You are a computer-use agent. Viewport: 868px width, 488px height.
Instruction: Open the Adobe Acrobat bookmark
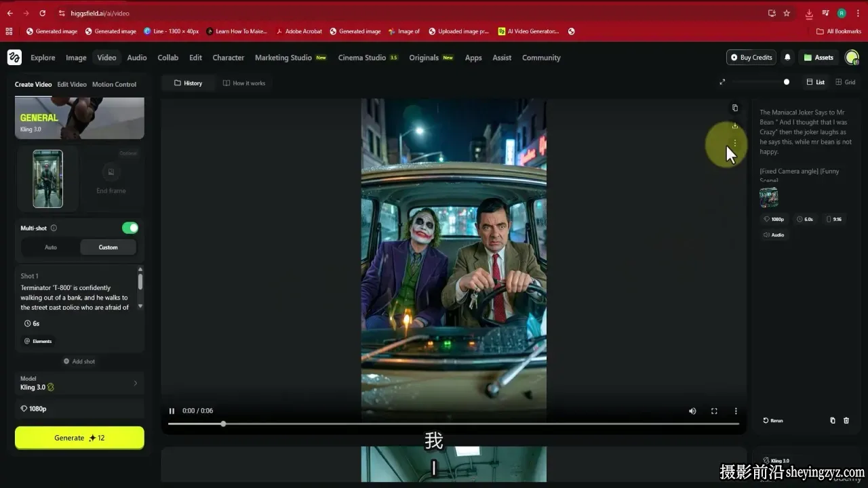pyautogui.click(x=299, y=31)
